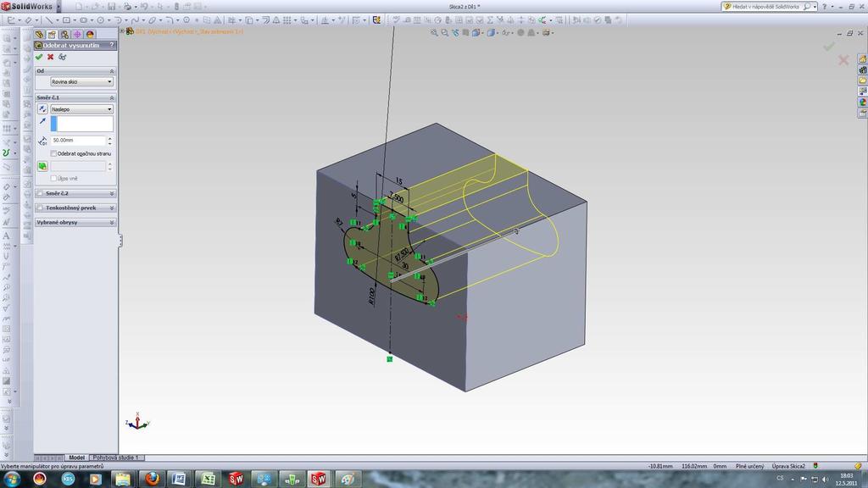Expand the Směr č.2 section
The width and height of the screenshot is (868, 488).
[111, 193]
